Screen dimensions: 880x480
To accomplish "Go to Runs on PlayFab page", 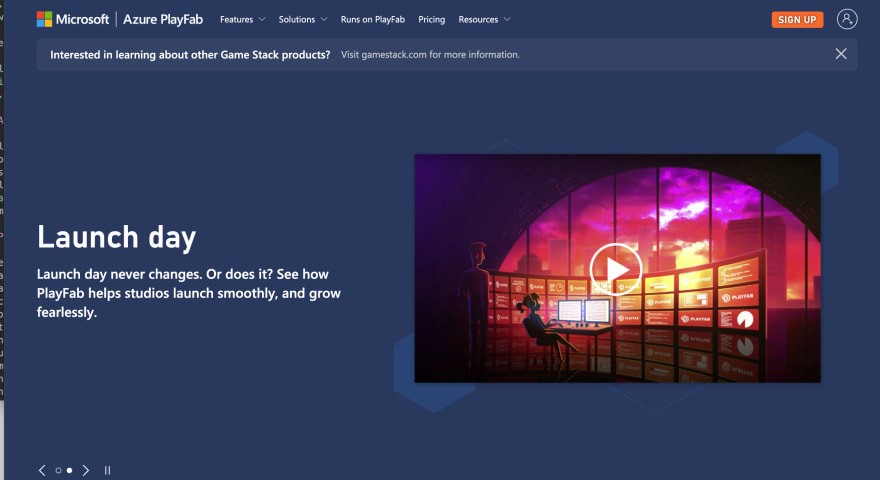I will (372, 19).
